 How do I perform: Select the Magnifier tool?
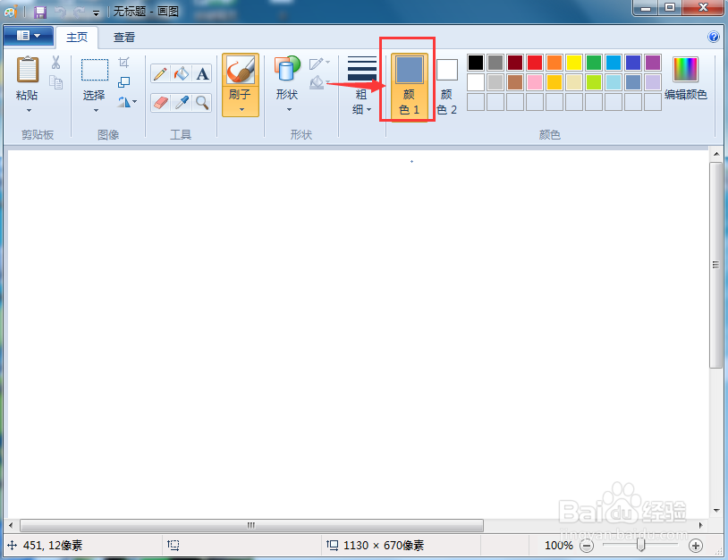(x=202, y=103)
